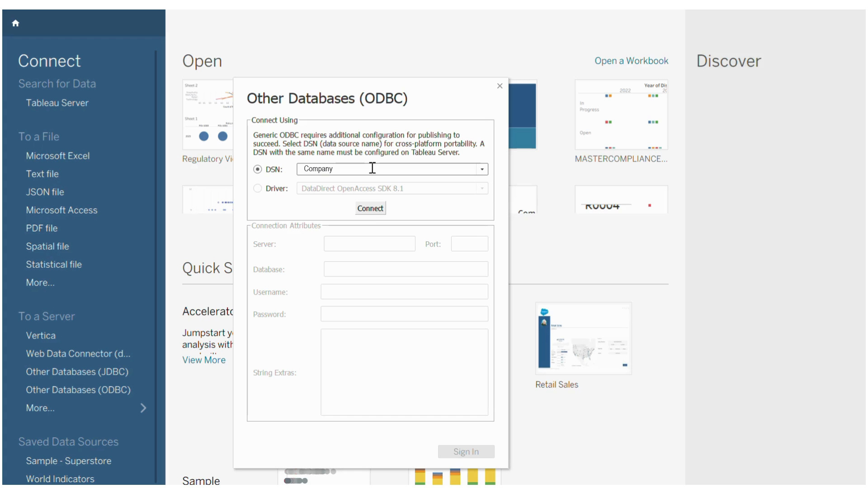Open the Driver dropdown arrow

click(482, 188)
